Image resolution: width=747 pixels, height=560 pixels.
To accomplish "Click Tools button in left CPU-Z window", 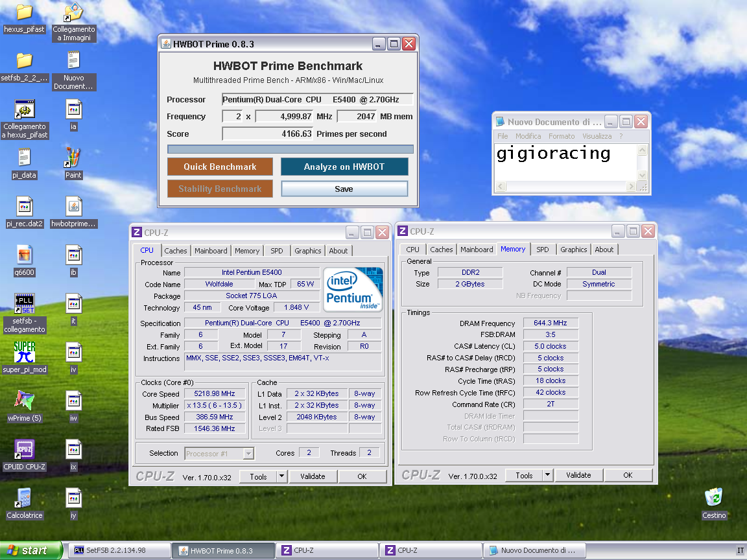I will click(258, 476).
